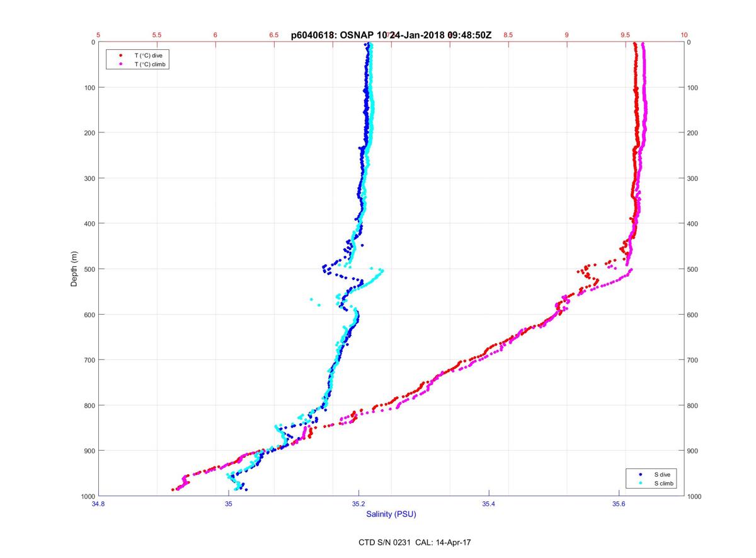Click the 500 tick on left depth axis
This screenshot has height=558, width=756.
(x=89, y=269)
